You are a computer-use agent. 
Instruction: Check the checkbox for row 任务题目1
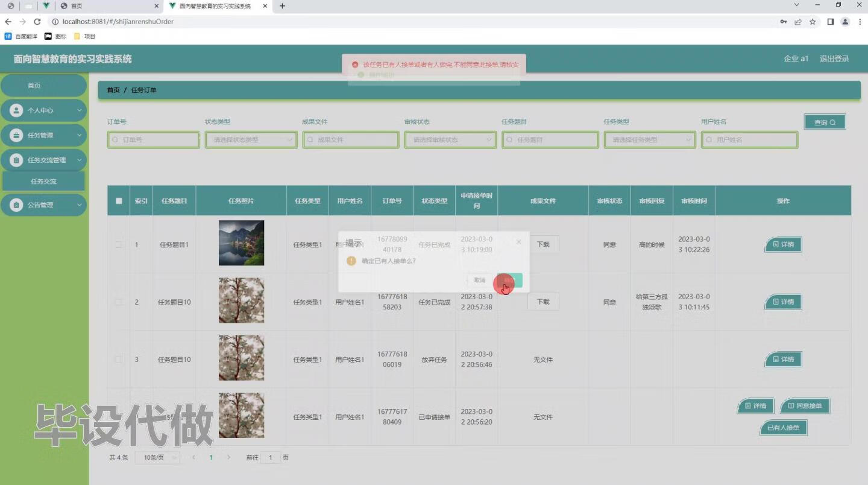(x=119, y=244)
